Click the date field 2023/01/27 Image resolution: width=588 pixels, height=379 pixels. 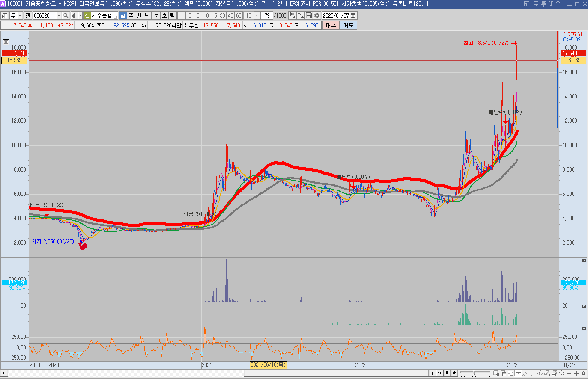pyautogui.click(x=336, y=15)
